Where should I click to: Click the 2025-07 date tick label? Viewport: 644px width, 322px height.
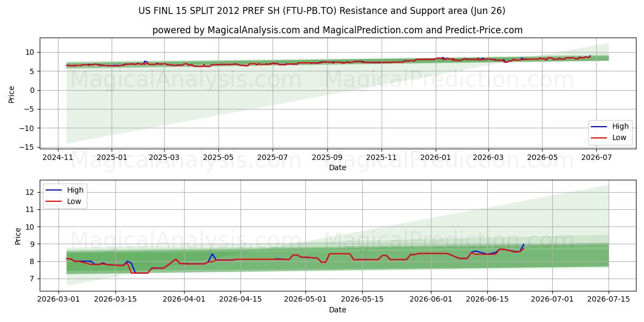tap(272, 158)
